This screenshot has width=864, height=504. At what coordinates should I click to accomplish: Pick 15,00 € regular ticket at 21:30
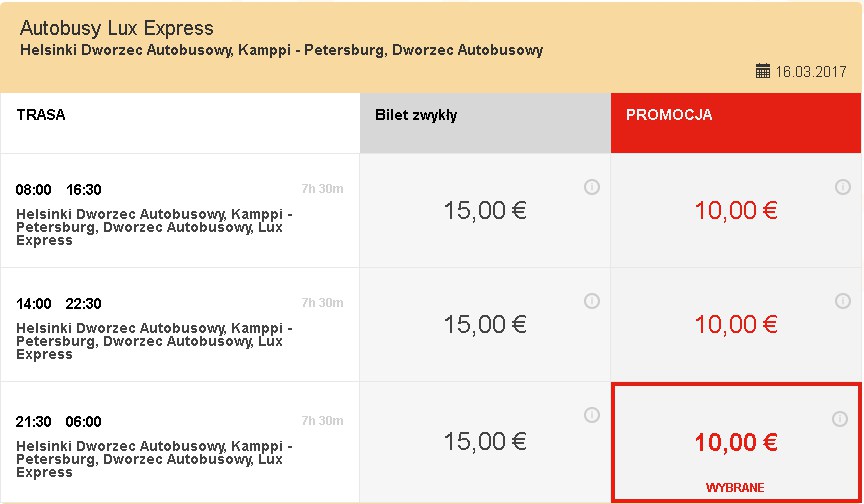coord(485,442)
